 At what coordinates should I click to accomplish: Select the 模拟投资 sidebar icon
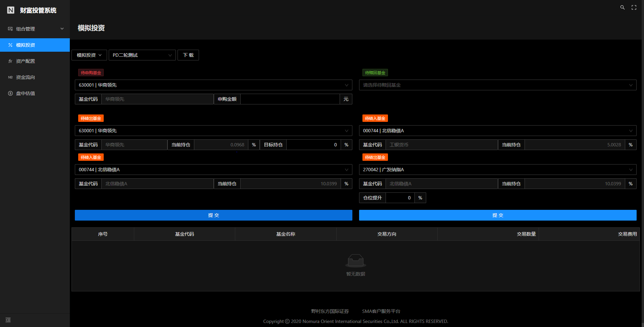pos(10,45)
